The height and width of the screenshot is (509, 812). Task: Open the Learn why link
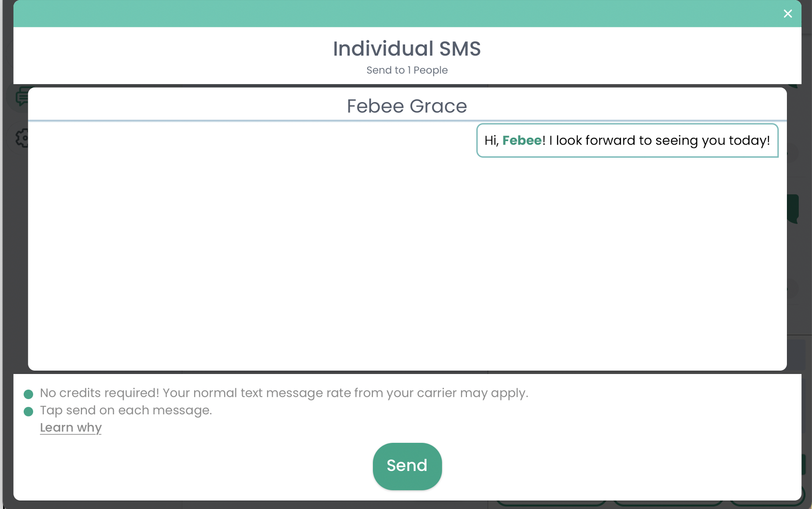click(x=70, y=428)
